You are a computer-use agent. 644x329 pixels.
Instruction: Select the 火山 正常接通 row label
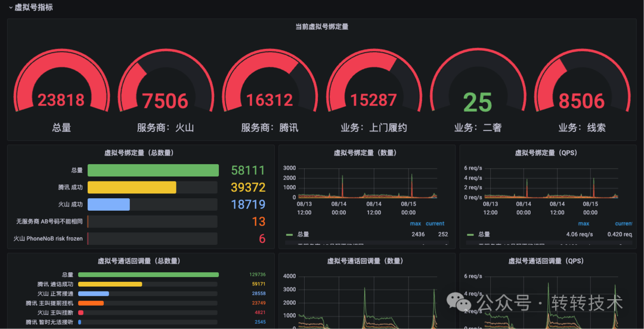click(55, 294)
